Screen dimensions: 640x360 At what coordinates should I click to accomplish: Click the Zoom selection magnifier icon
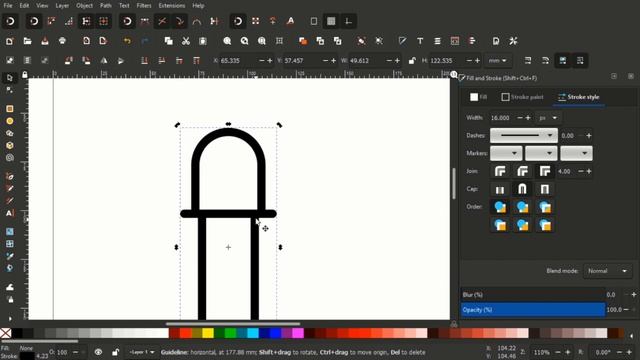pyautogui.click(x=227, y=41)
